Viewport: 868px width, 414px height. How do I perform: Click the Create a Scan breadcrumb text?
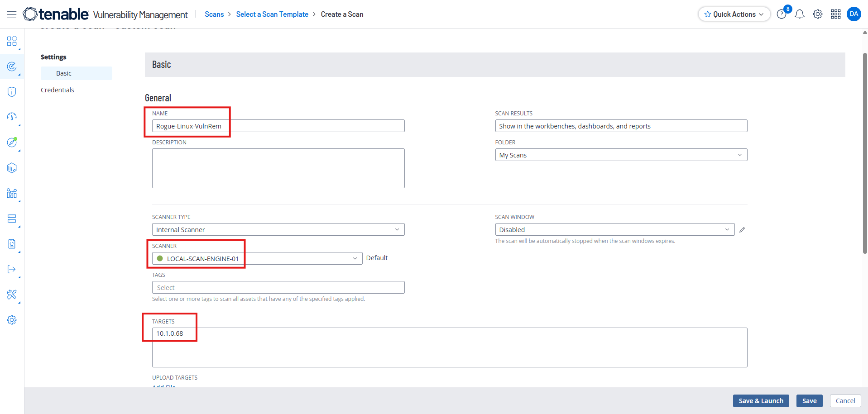(x=342, y=14)
